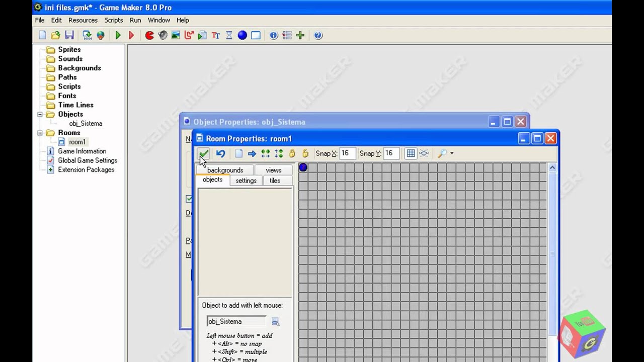Undo last change in room editor
Image resolution: width=644 pixels, height=362 pixels.
pos(220,153)
